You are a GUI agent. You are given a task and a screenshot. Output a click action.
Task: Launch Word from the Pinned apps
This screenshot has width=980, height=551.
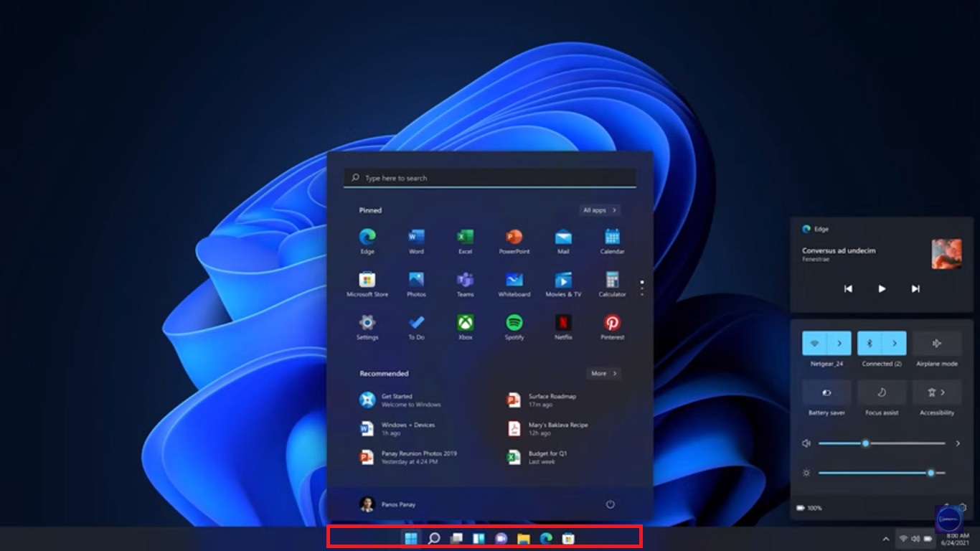416,241
